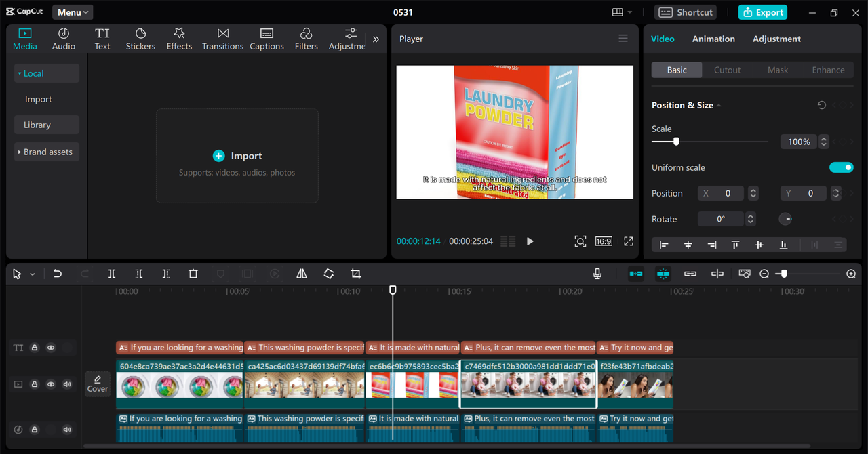Click the full screen player icon
The image size is (868, 454).
(629, 241)
